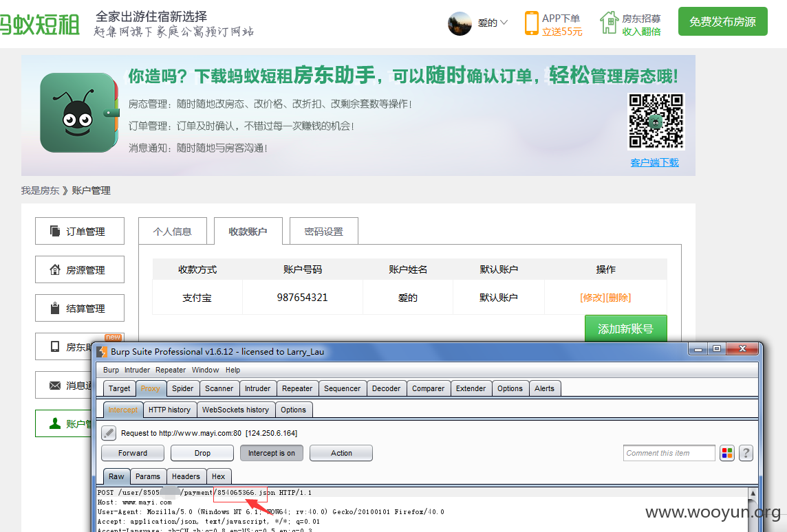The image size is (787, 532).
Task: Click the Comment this item field
Action: click(669, 453)
